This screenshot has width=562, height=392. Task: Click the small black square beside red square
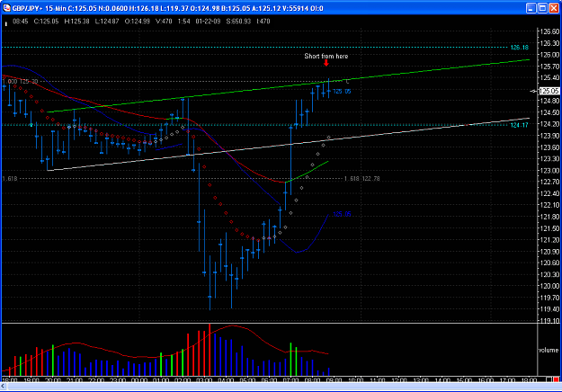549,379
